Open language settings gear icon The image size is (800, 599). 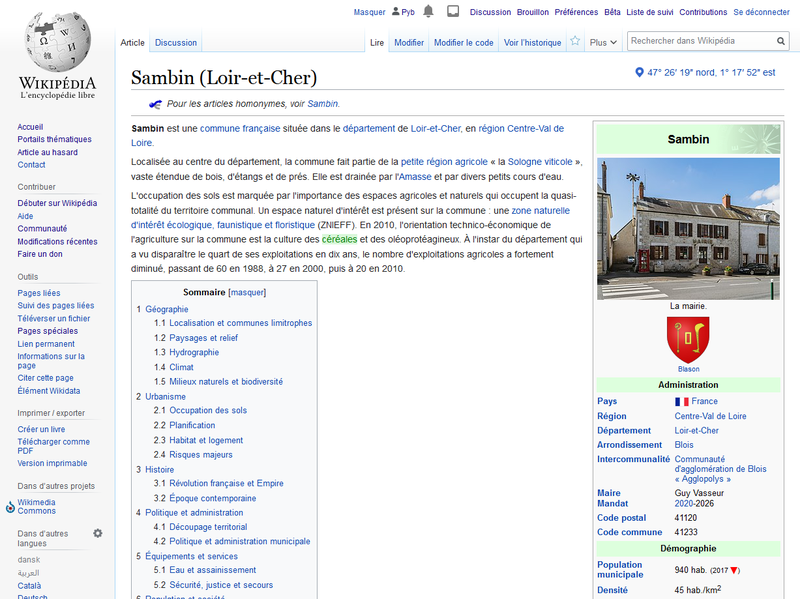[x=97, y=533]
